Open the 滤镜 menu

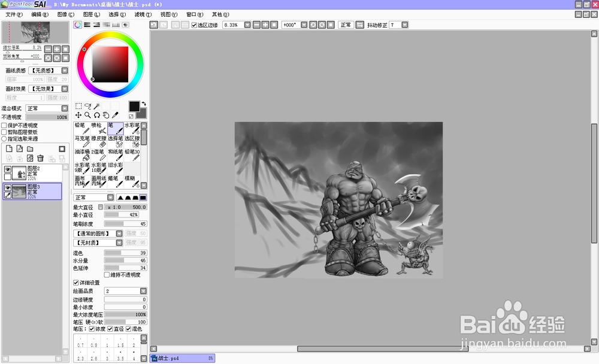143,14
